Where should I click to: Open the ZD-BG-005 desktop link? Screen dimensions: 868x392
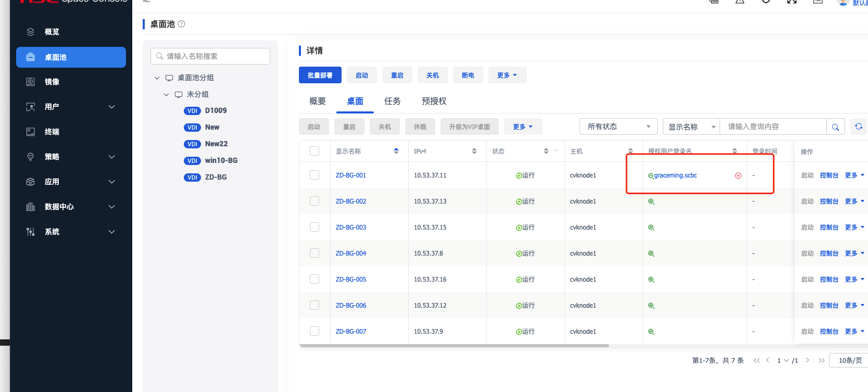pos(350,280)
